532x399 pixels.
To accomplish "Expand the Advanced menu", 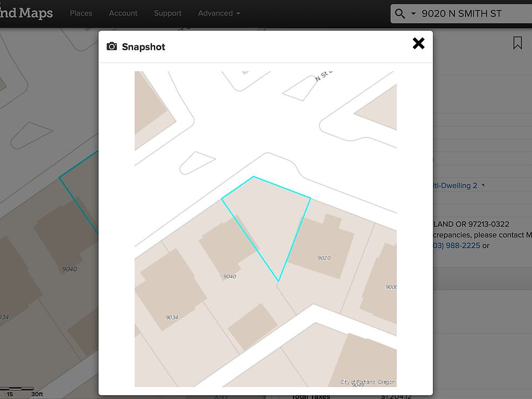I will click(219, 13).
